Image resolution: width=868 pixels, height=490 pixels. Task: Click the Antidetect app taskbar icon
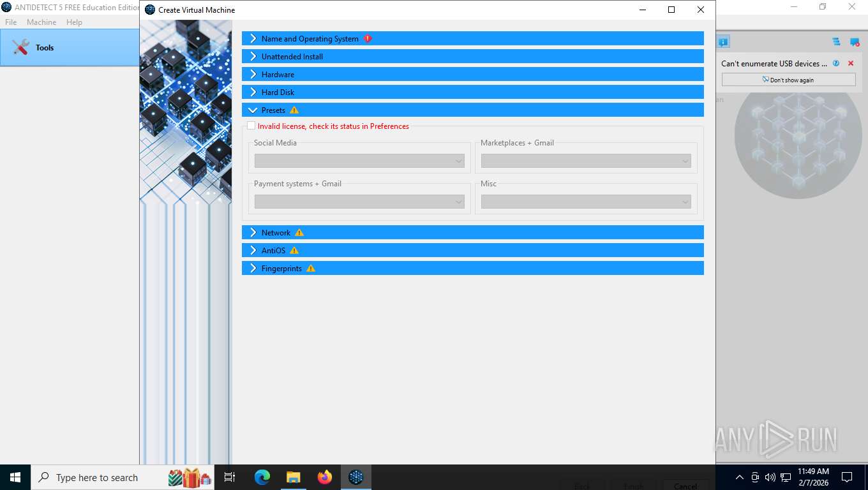(x=355, y=477)
